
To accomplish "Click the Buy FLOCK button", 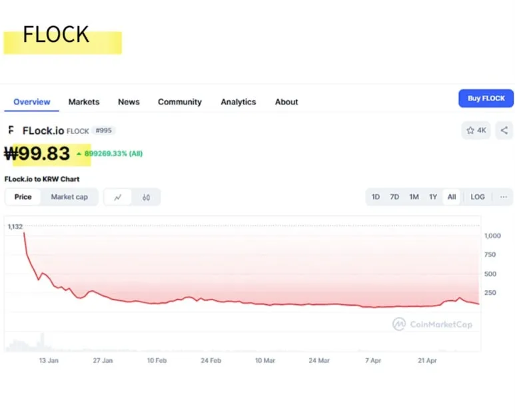I will click(x=486, y=99).
